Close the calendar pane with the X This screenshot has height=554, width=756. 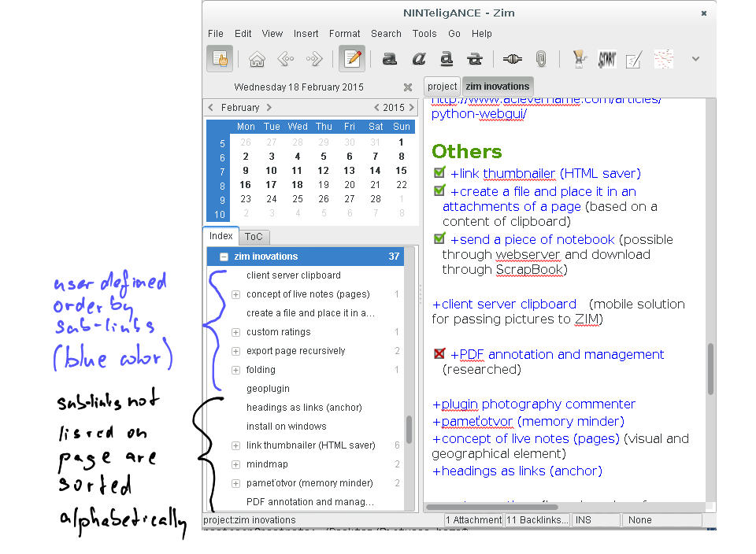(x=408, y=87)
